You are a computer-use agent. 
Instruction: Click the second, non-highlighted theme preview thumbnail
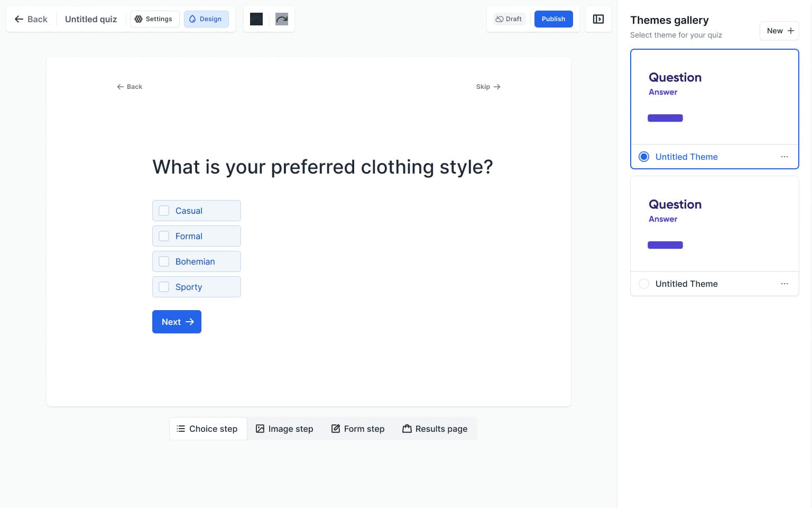(715, 224)
